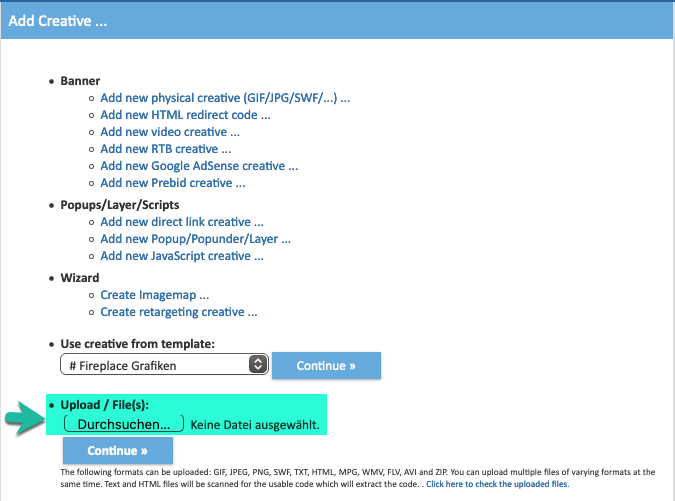675x501 pixels.
Task: Select Add new RTB creative
Action: click(166, 149)
